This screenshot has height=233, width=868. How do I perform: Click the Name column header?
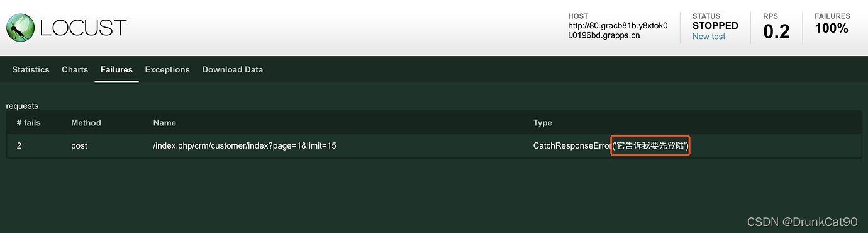(165, 123)
